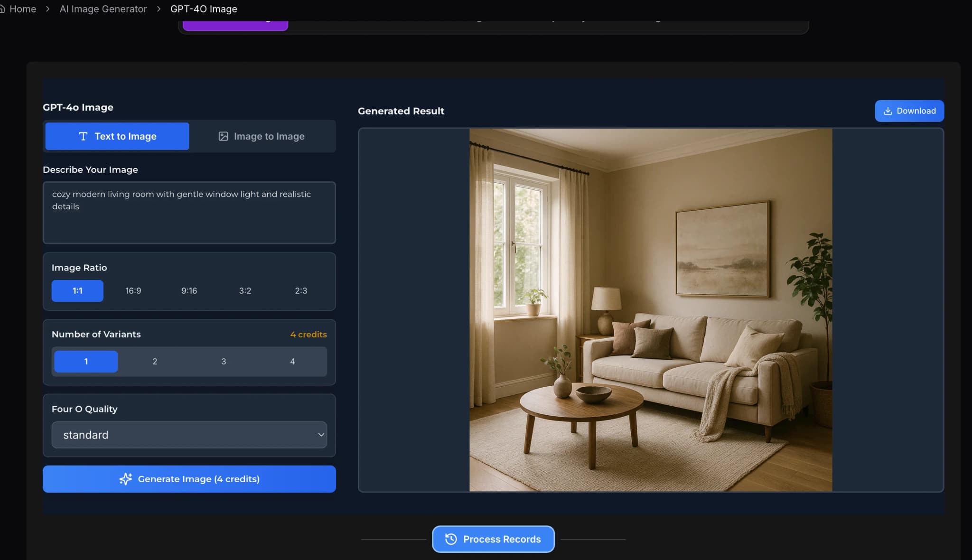The height and width of the screenshot is (560, 972).
Task: Switch to Image to Image tab
Action: pyautogui.click(x=262, y=137)
